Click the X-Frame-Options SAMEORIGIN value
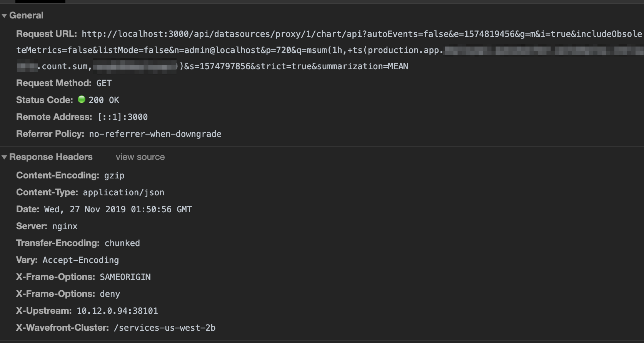 coord(125,277)
